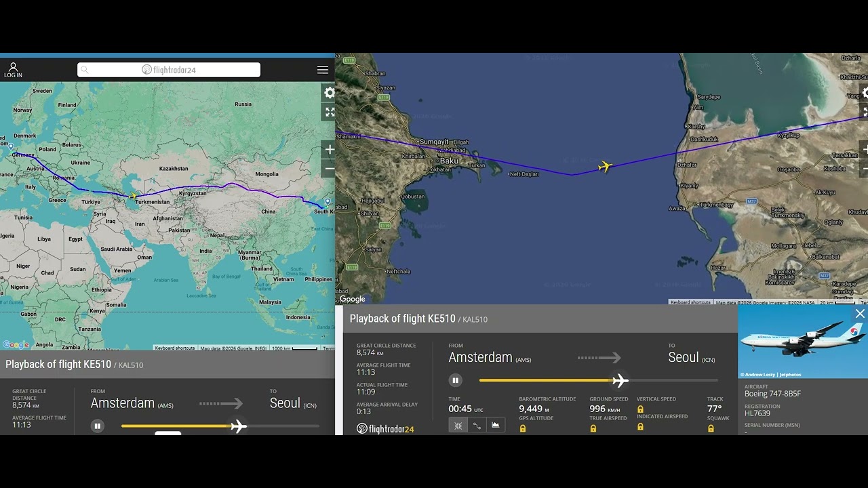The image size is (868, 488).
Task: Click the right panel playback progress slider
Action: 598,380
